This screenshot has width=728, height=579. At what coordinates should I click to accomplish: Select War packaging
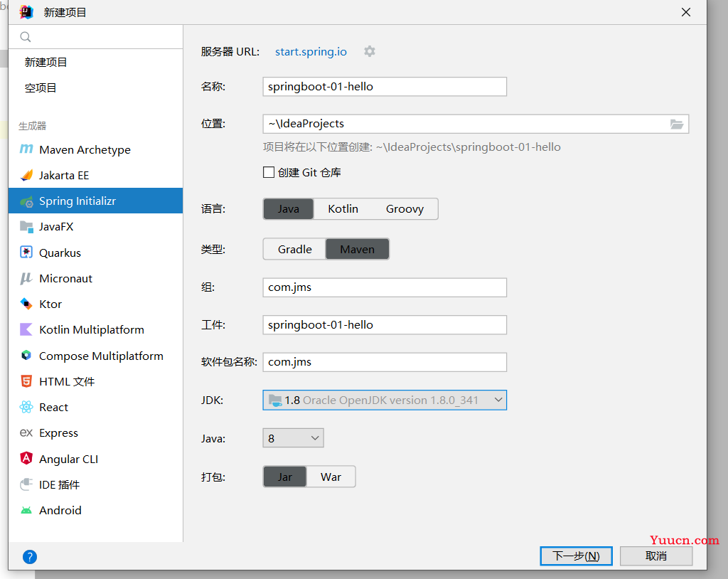click(331, 477)
